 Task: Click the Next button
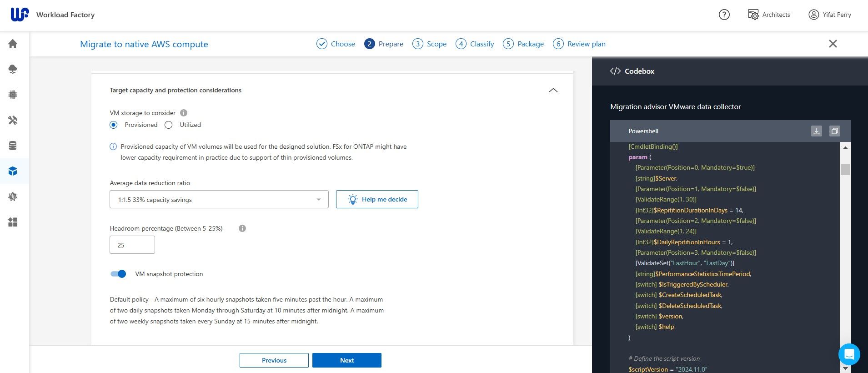(347, 360)
